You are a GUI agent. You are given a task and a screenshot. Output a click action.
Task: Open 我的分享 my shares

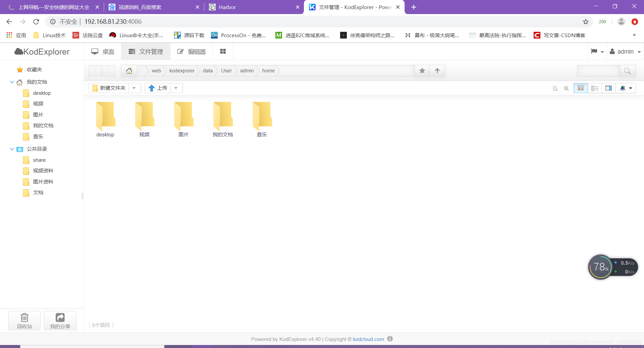(60, 321)
